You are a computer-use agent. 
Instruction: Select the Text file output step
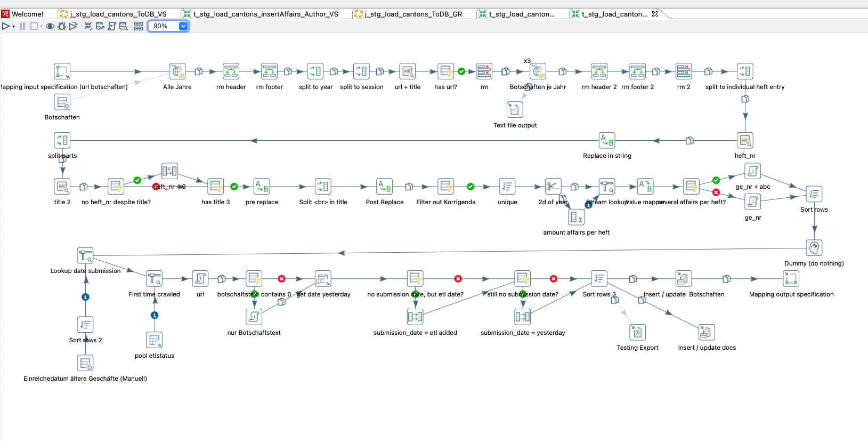[x=515, y=110]
